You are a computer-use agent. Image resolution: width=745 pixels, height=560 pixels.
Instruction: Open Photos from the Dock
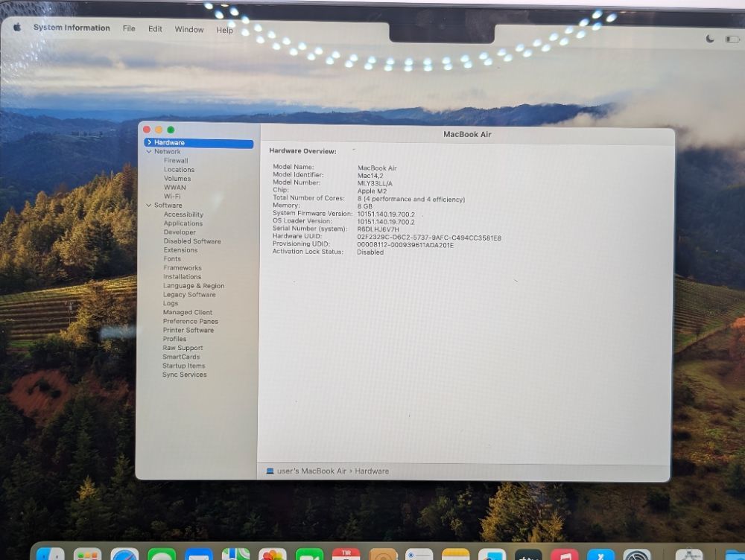[272, 554]
